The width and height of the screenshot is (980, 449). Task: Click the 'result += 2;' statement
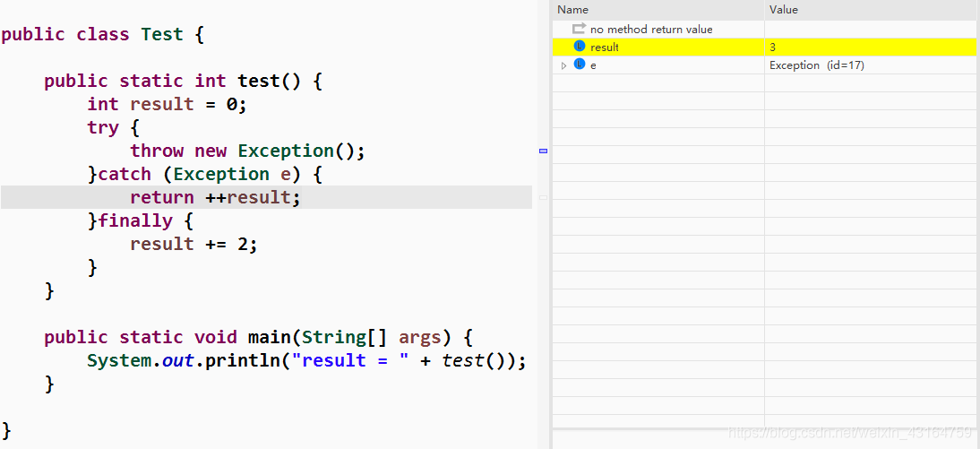(x=193, y=244)
